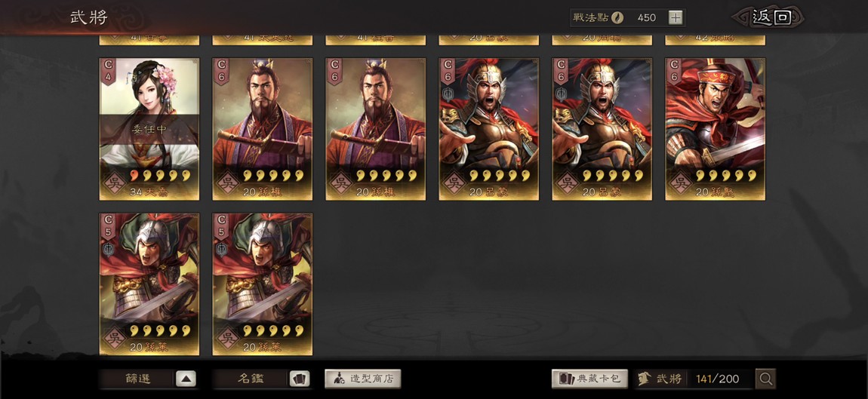Open the 造型商店 skin shop
Viewport: 868px width, 399px height.
362,379
